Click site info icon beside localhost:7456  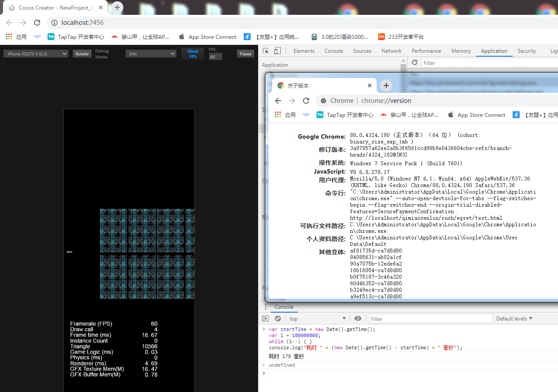pos(54,23)
